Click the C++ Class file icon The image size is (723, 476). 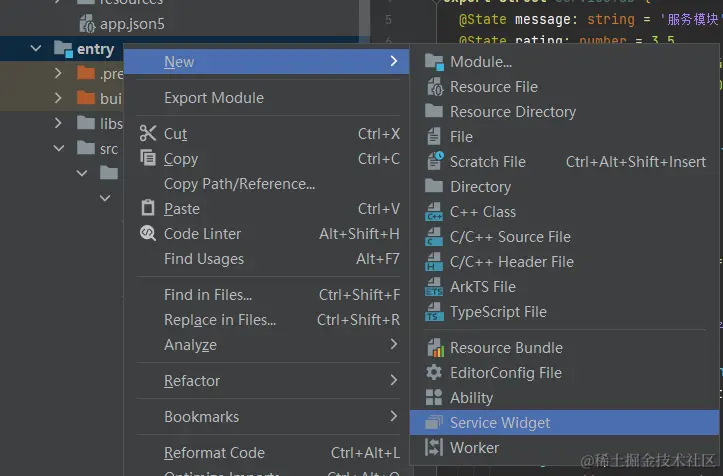click(x=434, y=212)
